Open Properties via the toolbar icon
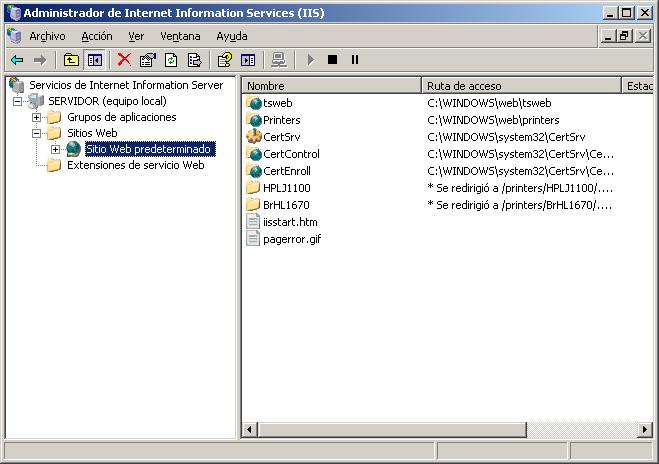The height and width of the screenshot is (464, 659). (148, 60)
